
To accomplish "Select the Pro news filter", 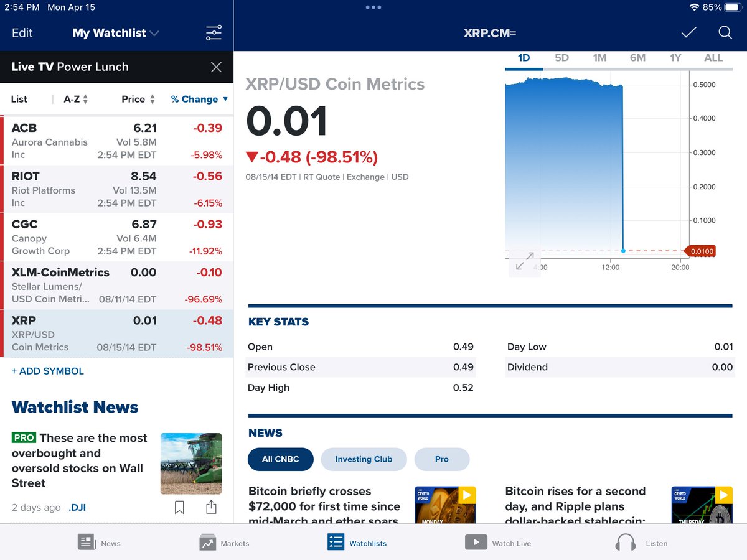I will [x=442, y=459].
